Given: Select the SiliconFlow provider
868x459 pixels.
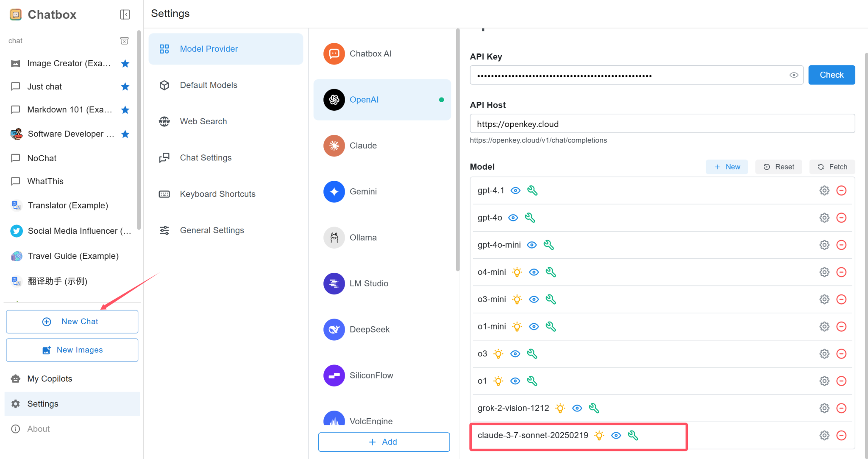Looking at the screenshot, I should click(x=382, y=375).
